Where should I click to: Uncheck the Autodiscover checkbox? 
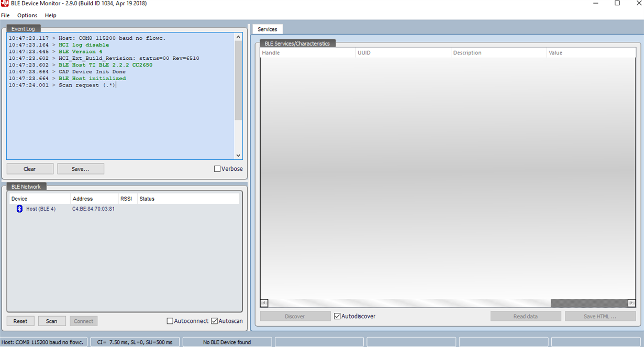[x=337, y=316]
